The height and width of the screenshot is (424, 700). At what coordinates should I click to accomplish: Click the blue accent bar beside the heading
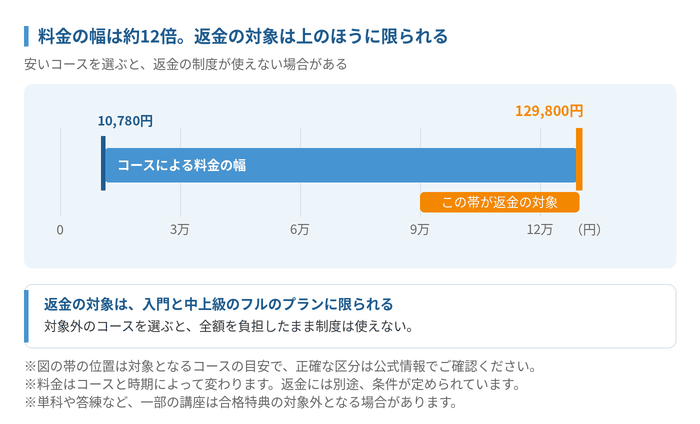[x=26, y=36]
